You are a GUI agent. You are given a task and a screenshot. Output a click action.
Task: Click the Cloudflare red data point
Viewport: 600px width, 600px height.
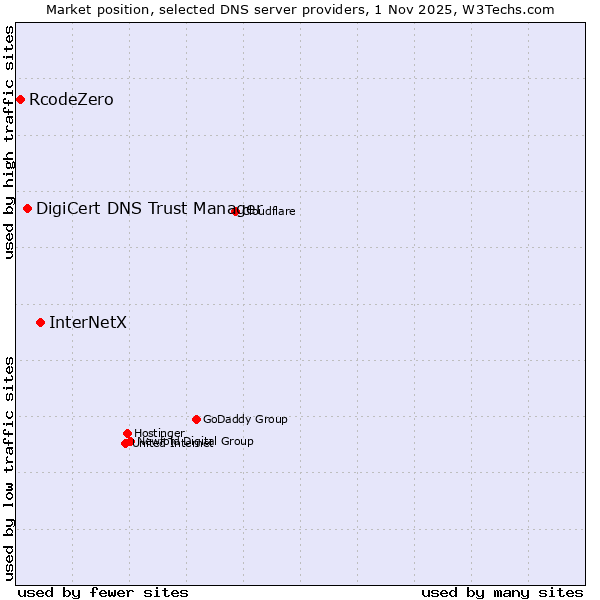tap(235, 211)
